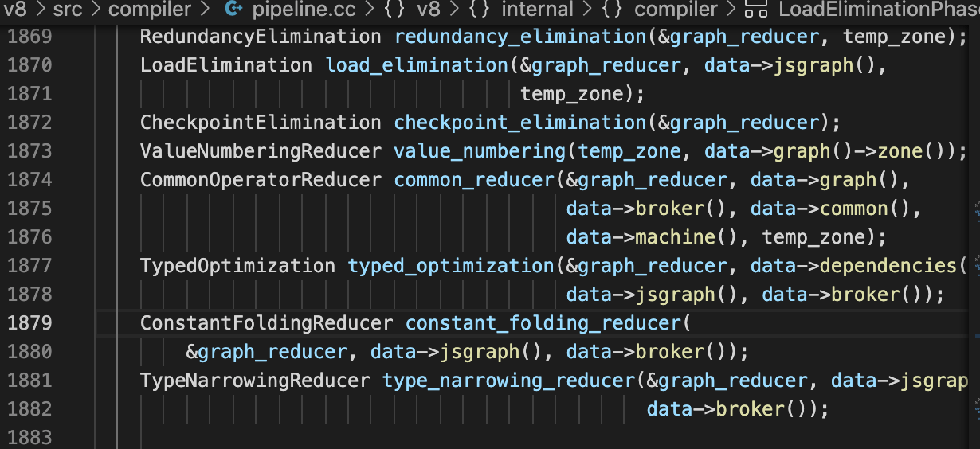Click the ConstantFoldingReducer type name

[x=267, y=323]
